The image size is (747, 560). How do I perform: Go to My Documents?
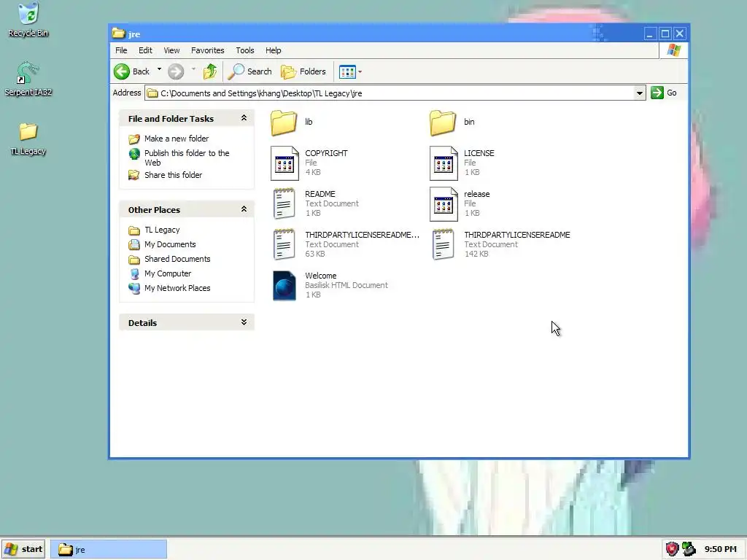tap(170, 244)
